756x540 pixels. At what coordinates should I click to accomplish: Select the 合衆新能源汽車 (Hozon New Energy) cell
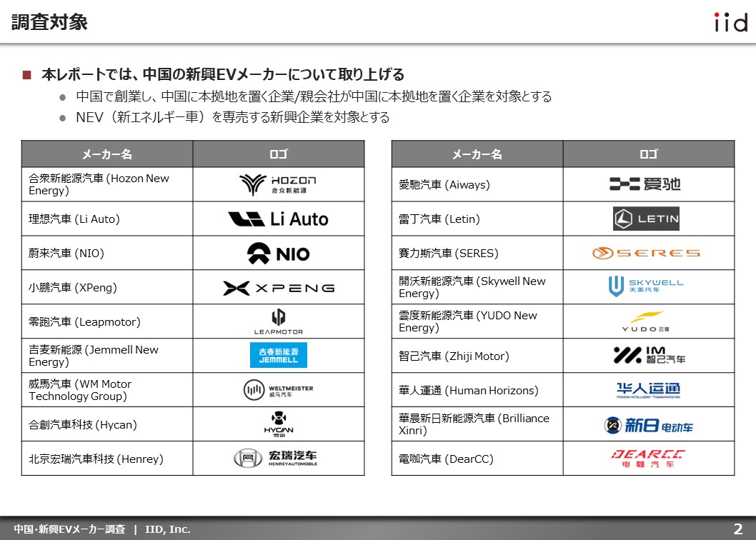107,185
